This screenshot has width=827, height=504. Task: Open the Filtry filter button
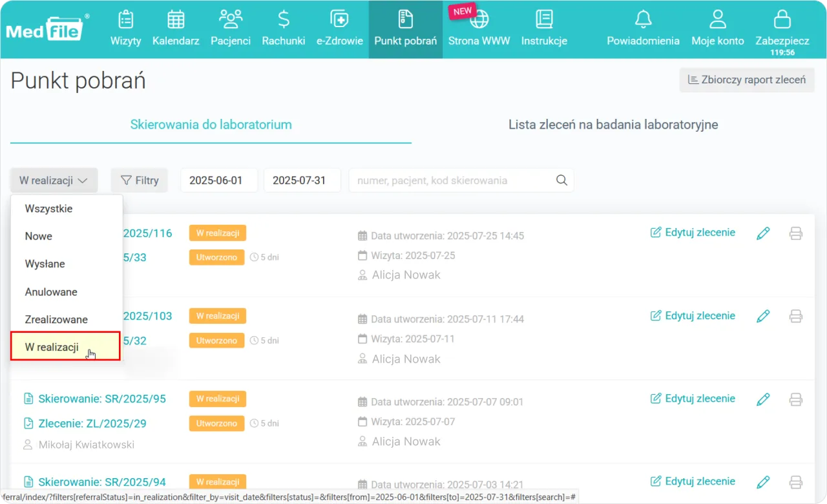(140, 180)
